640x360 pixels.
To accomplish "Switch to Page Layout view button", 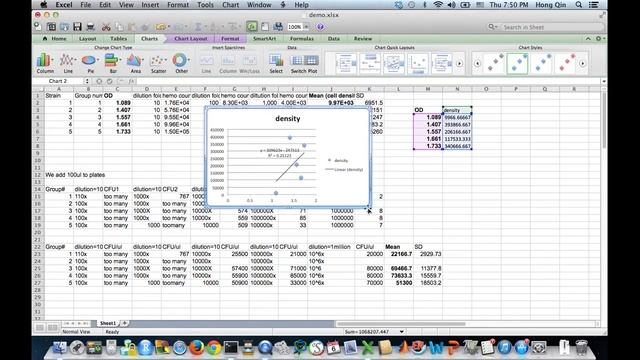I will (53, 328).
